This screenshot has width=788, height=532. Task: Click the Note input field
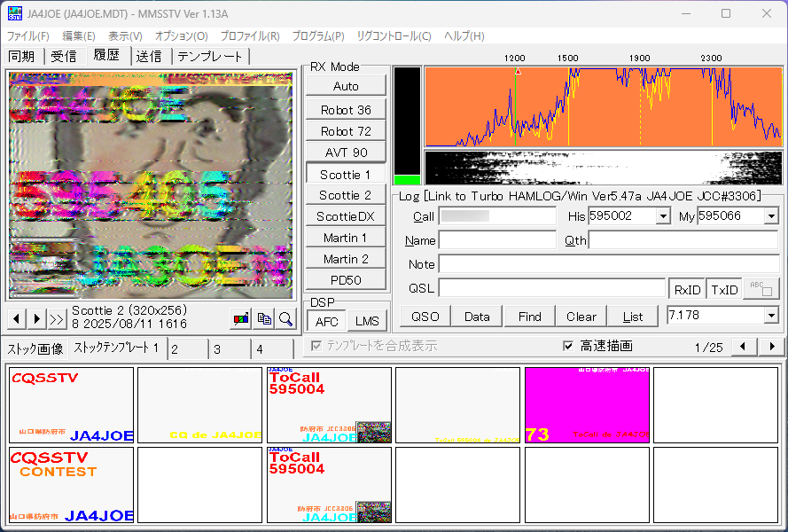(x=609, y=264)
